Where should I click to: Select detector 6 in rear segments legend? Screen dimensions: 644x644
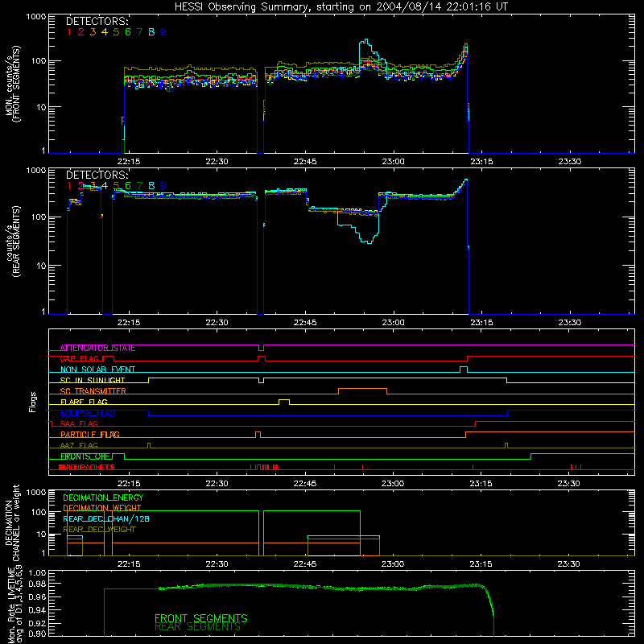[x=128, y=186]
